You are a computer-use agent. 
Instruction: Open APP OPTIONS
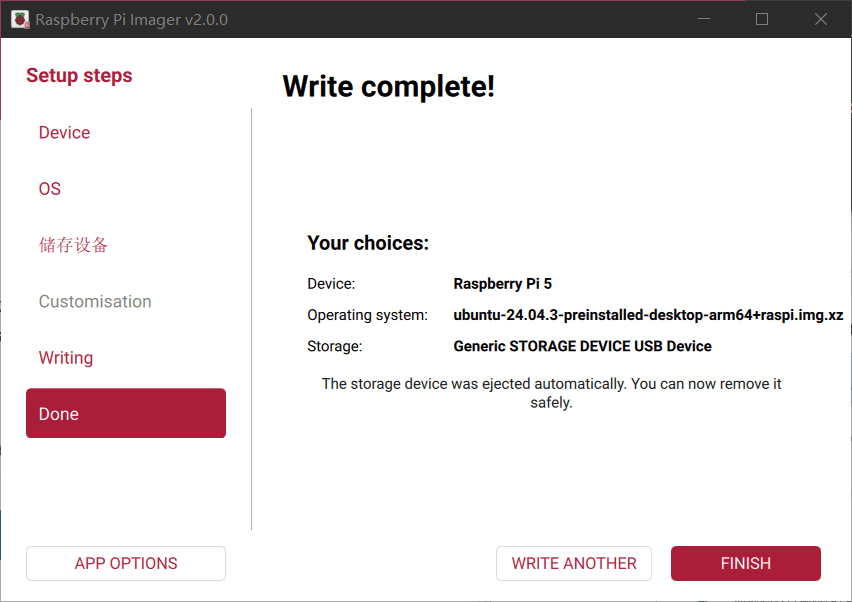coord(126,563)
